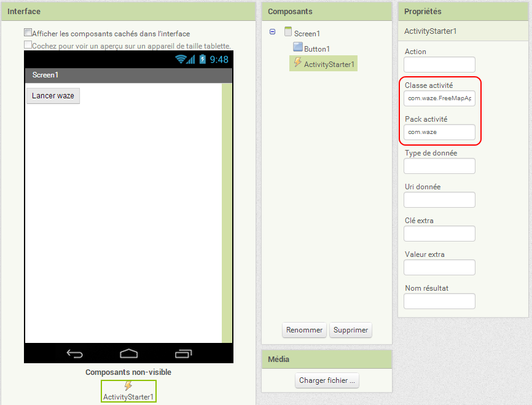Viewport: 532px width, 405px height.
Task: Select the non-visible ActivityStarter1 component below the phone
Action: click(128, 391)
